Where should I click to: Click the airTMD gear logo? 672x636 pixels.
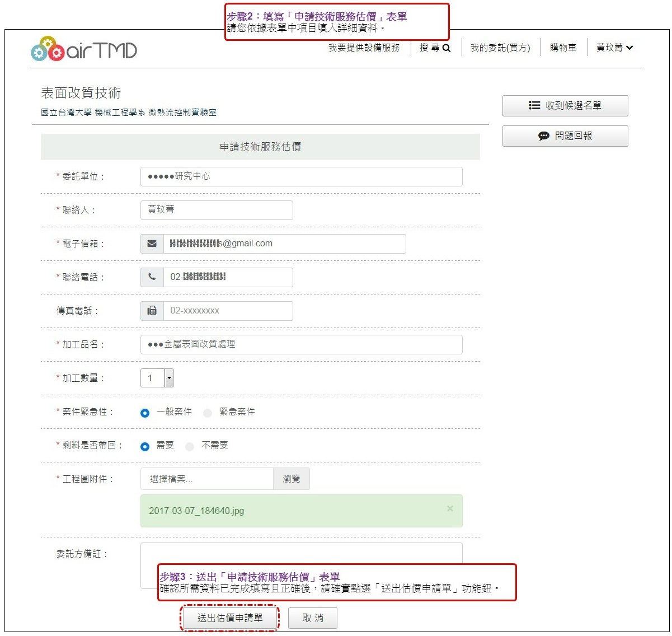(x=48, y=50)
